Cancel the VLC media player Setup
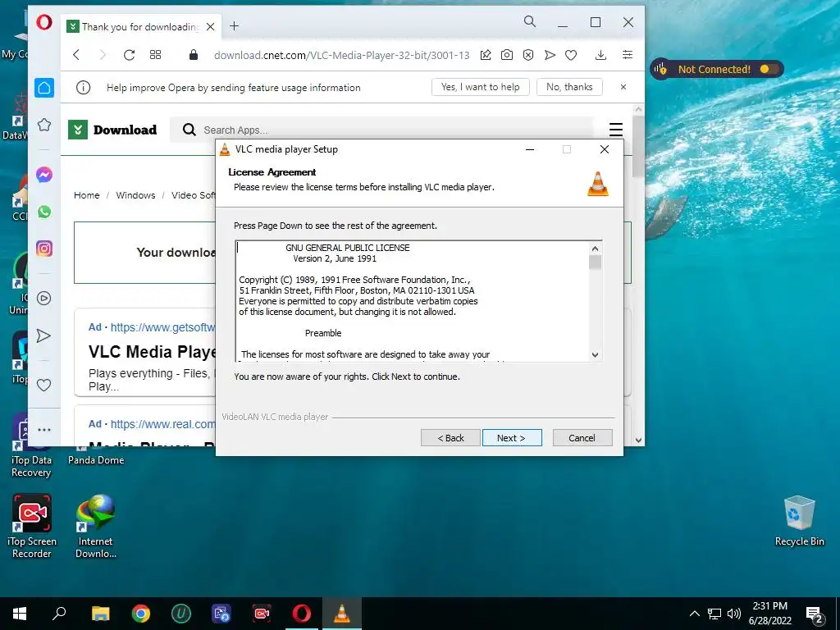The image size is (840, 630). pyautogui.click(x=582, y=438)
